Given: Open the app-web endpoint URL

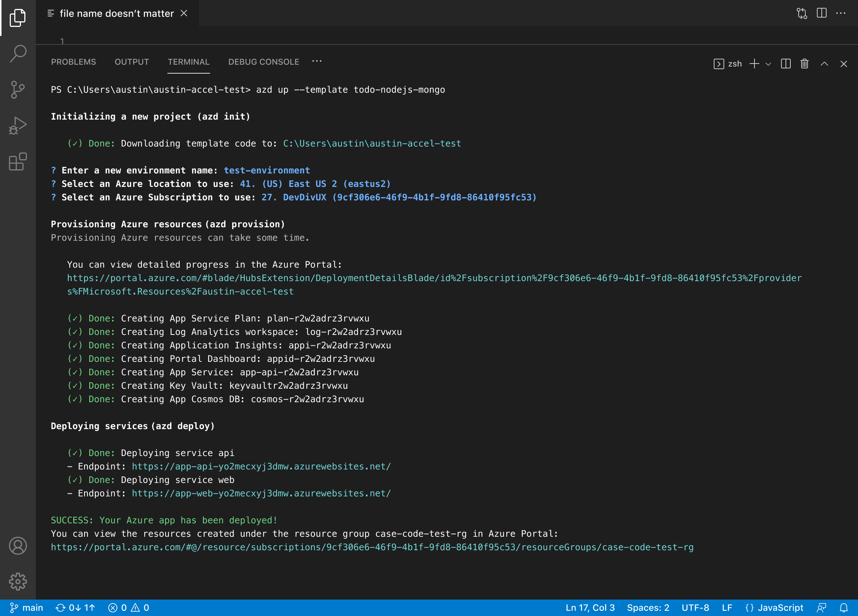Looking at the screenshot, I should [261, 493].
